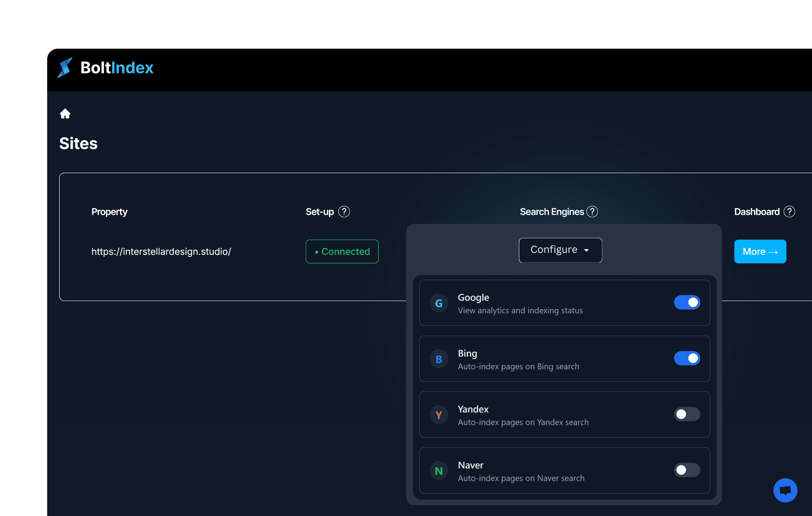812x516 pixels.
Task: Select the Naver engine name
Action: (x=470, y=465)
